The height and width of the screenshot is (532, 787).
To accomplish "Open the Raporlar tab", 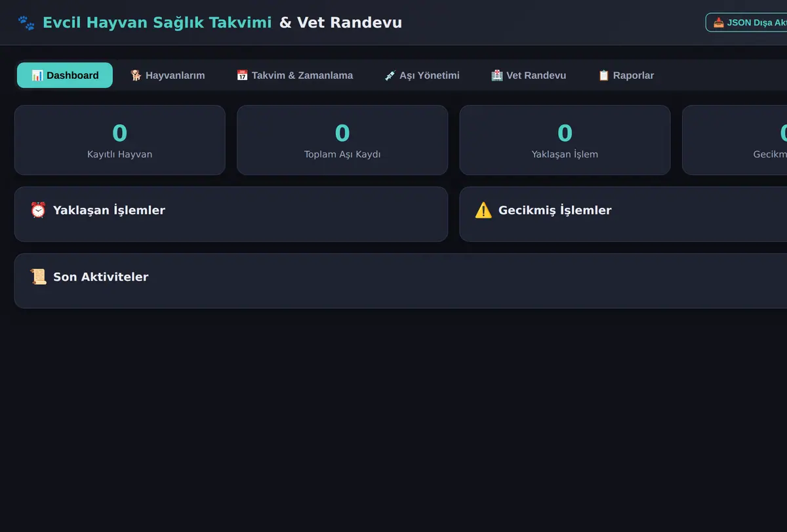I will coord(626,75).
